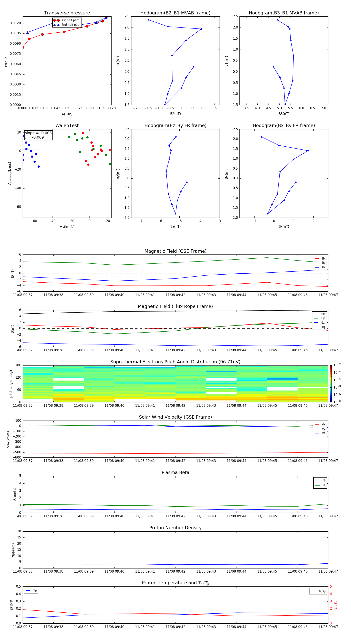Click the 'VA(km/s)' x-axis label
Screen dimensions: 351x644
click(x=67, y=227)
